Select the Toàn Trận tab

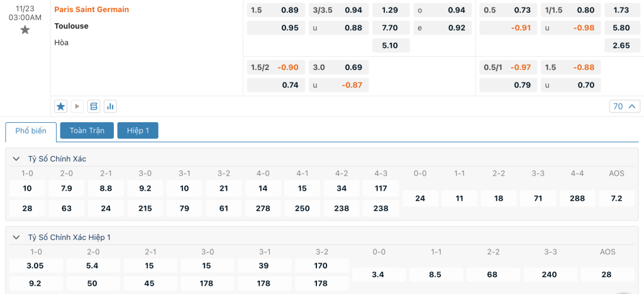[87, 130]
